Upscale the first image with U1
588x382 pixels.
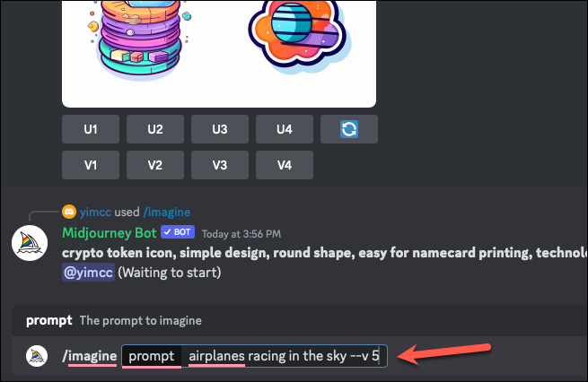tap(91, 129)
